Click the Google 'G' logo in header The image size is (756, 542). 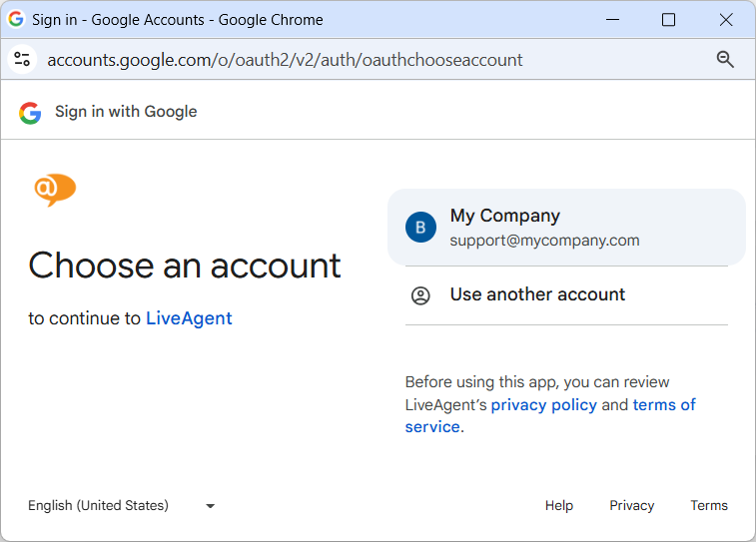[30, 112]
